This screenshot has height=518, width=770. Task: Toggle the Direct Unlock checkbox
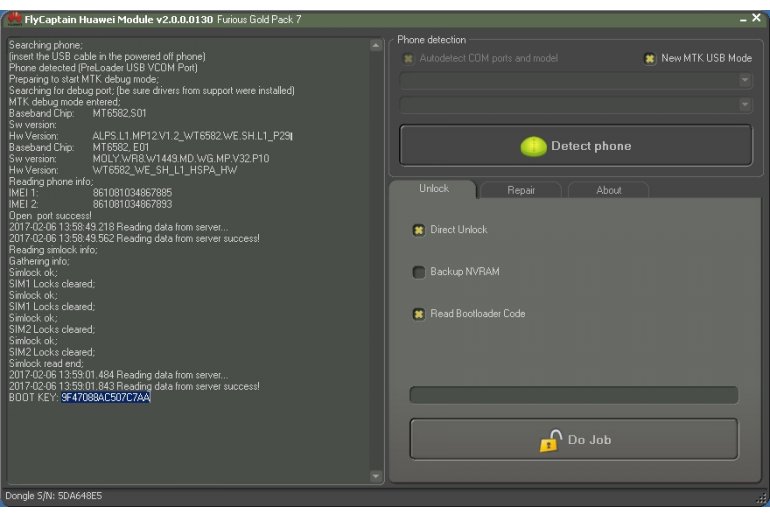click(x=419, y=230)
